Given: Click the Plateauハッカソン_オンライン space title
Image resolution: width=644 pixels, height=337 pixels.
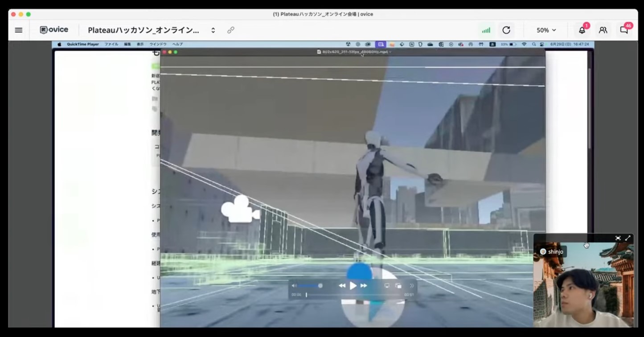Looking at the screenshot, I should point(144,30).
